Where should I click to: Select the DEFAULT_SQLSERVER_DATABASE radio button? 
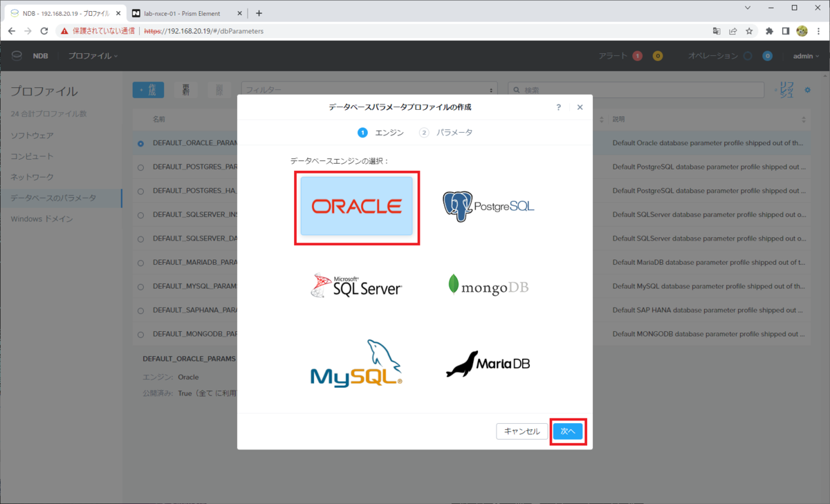click(x=141, y=239)
